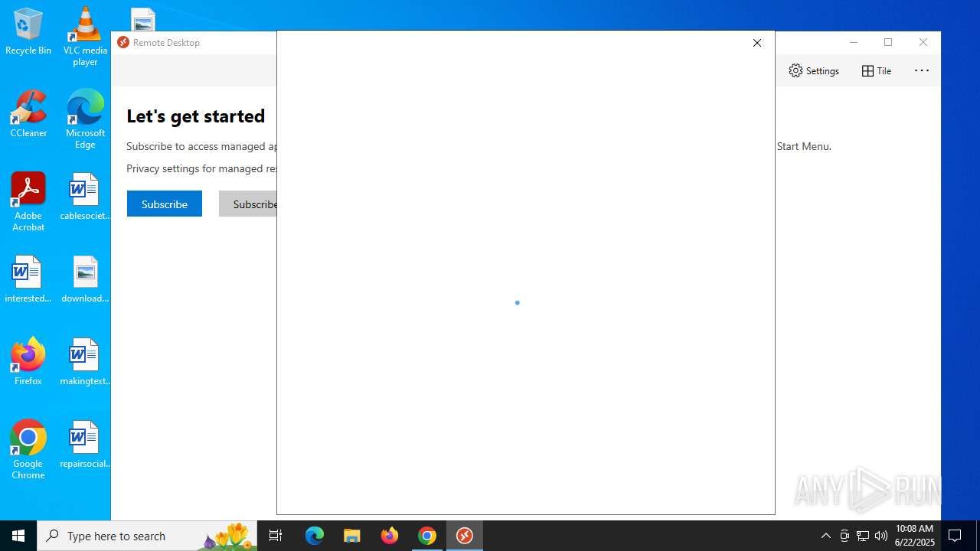Show hidden system tray icons
The width and height of the screenshot is (980, 551).
[825, 536]
